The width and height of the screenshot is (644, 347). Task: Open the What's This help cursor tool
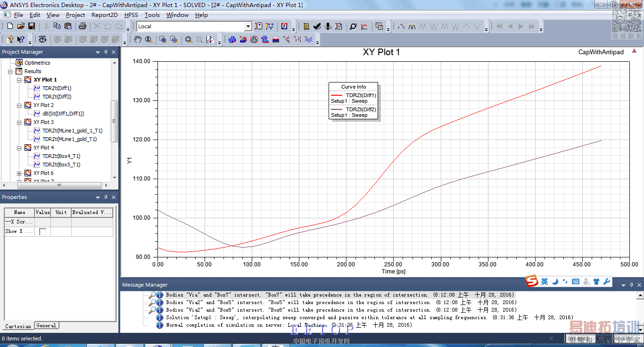21,40
